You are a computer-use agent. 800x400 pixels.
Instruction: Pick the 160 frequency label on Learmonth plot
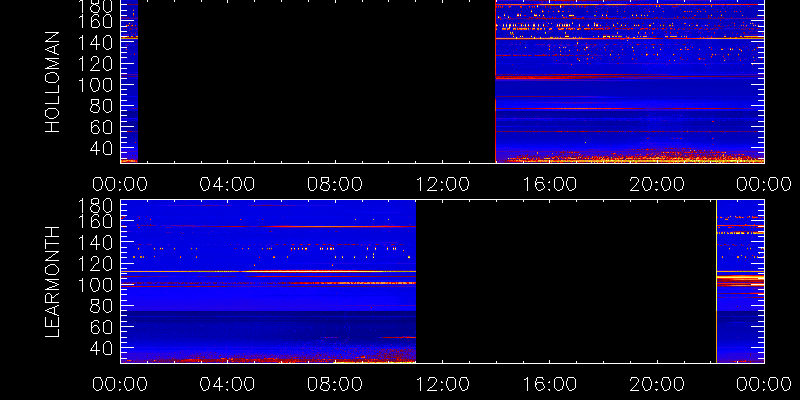point(93,221)
